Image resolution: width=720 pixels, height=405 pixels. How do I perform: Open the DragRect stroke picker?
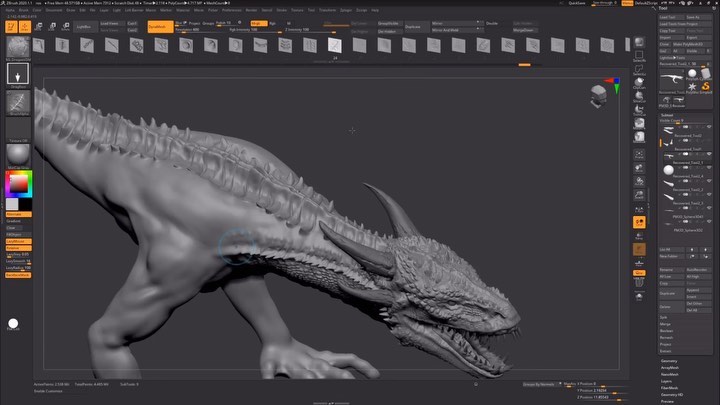click(x=18, y=73)
